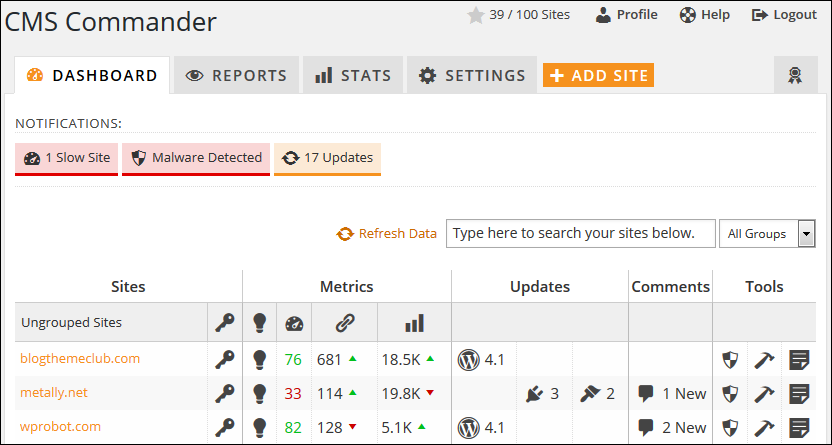Click the notes icon for blogthemeclub.com
Viewport: 832px width, 445px height.
[x=799, y=360]
